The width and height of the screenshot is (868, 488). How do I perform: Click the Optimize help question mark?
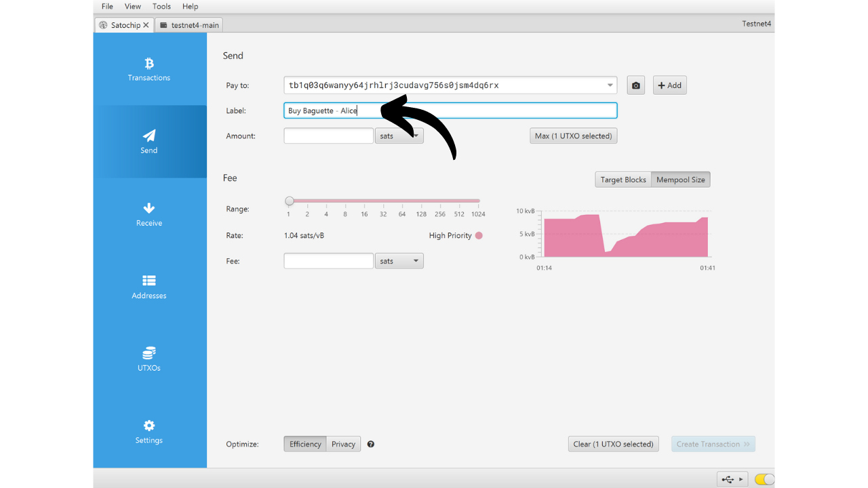coord(371,444)
